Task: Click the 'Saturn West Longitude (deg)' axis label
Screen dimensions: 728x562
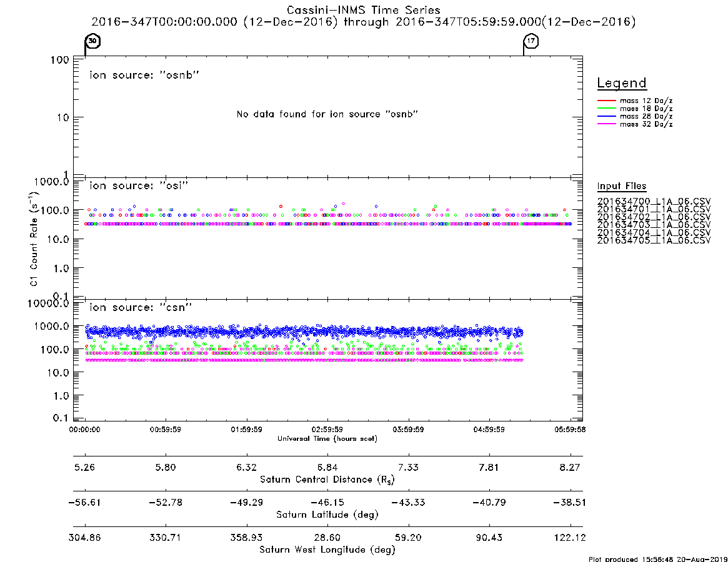Action: 327,550
